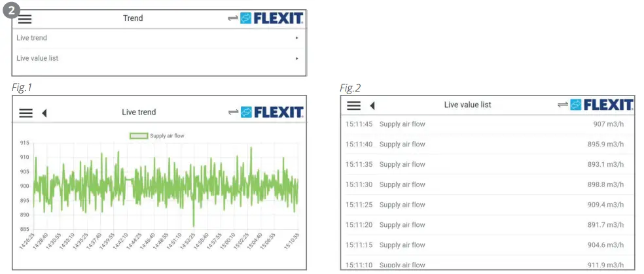Open hamburger menu in Live value list panel
The height and width of the screenshot is (274, 644).
(x=353, y=105)
